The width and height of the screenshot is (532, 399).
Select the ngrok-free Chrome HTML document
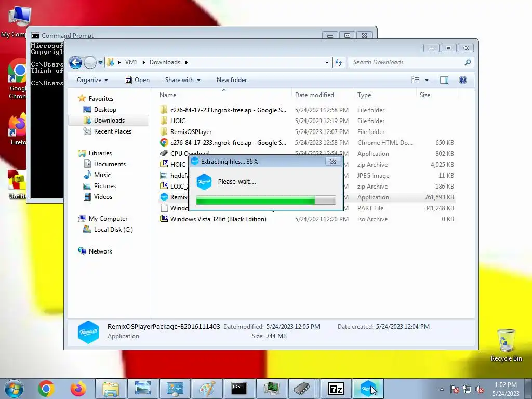(307, 143)
